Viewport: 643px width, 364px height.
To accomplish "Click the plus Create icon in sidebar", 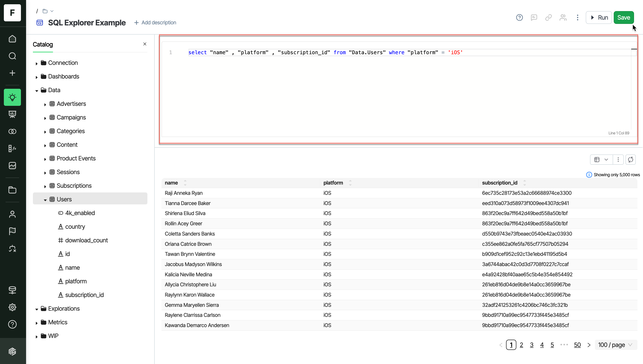I will click(12, 73).
